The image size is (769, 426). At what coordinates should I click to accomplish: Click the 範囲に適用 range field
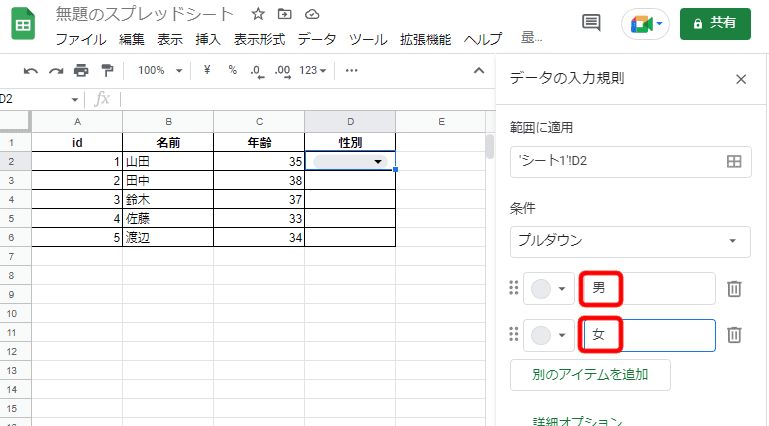point(630,161)
